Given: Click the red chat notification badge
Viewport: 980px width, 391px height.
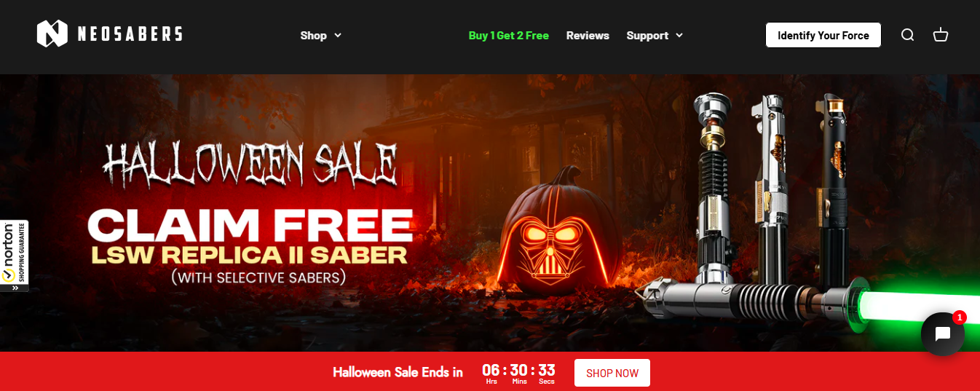Looking at the screenshot, I should tap(959, 317).
